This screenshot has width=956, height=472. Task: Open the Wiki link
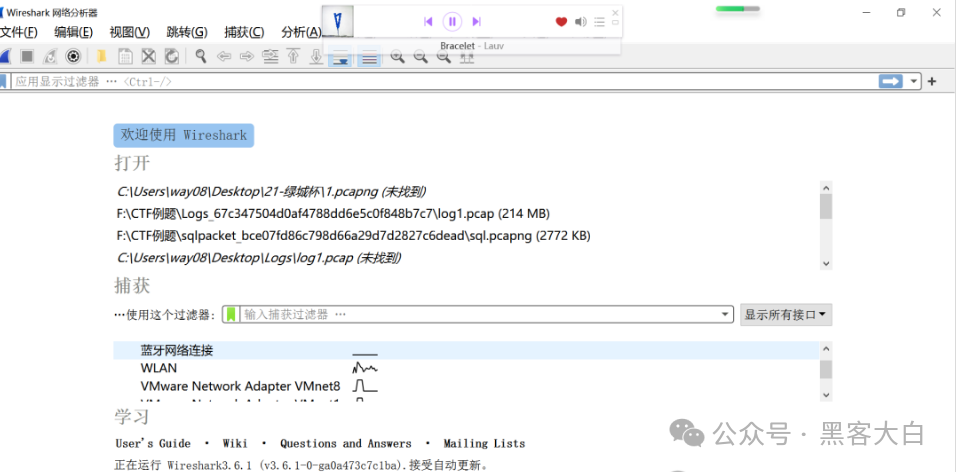[235, 443]
